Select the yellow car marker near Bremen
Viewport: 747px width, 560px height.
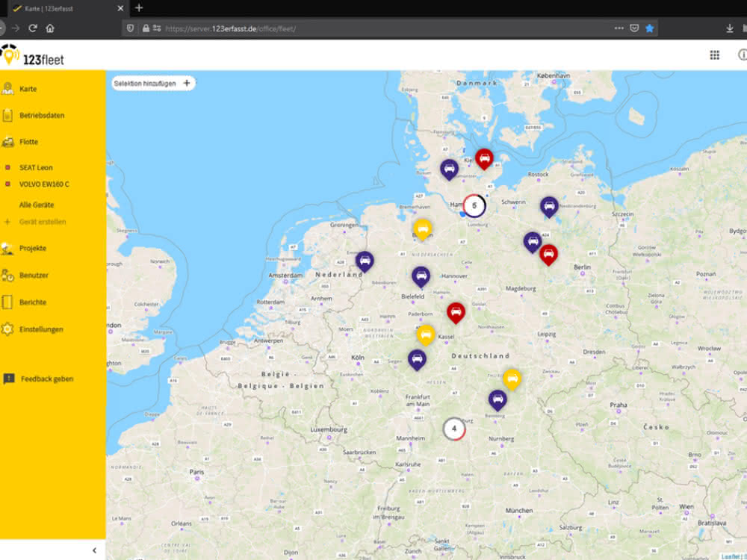tap(423, 230)
